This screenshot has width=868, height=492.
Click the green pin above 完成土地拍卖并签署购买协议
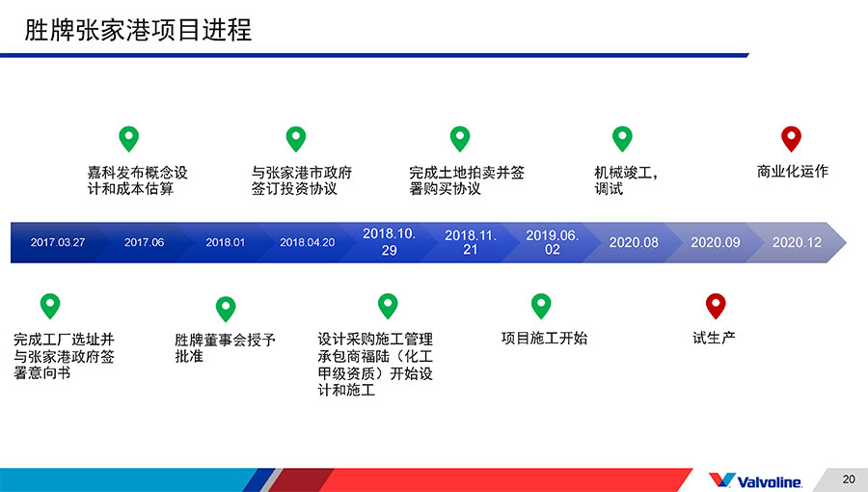click(460, 138)
